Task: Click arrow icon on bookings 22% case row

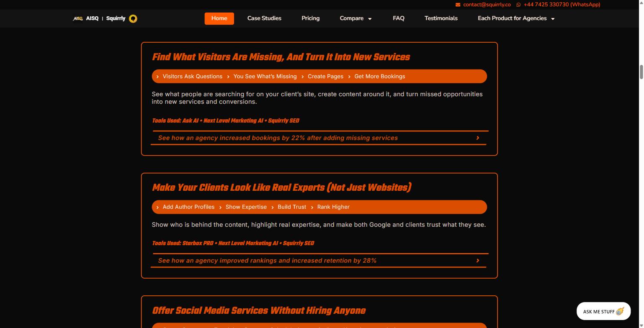Action: click(478, 138)
